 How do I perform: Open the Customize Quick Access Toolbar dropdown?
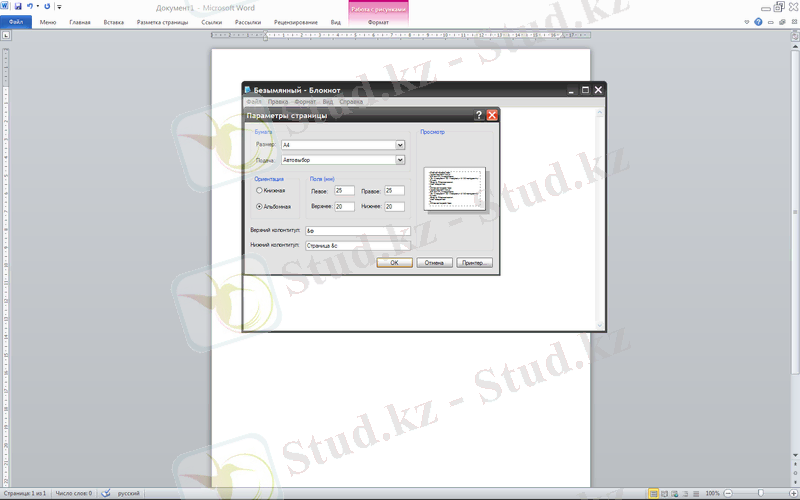pyautogui.click(x=58, y=6)
